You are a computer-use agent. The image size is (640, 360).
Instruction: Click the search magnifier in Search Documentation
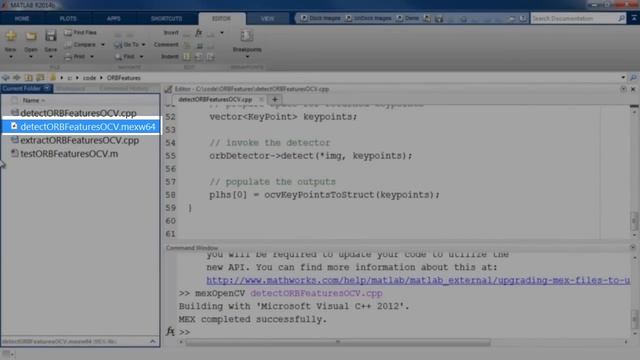[x=621, y=18]
